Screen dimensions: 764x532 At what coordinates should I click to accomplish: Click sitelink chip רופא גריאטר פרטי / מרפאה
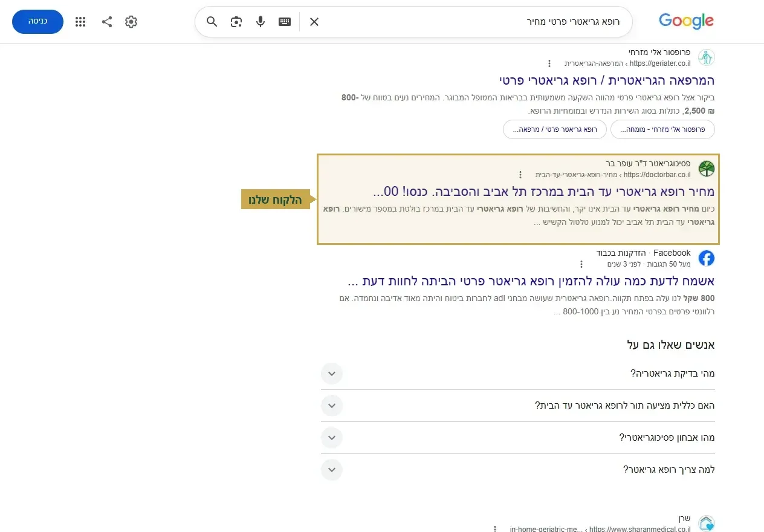(555, 129)
